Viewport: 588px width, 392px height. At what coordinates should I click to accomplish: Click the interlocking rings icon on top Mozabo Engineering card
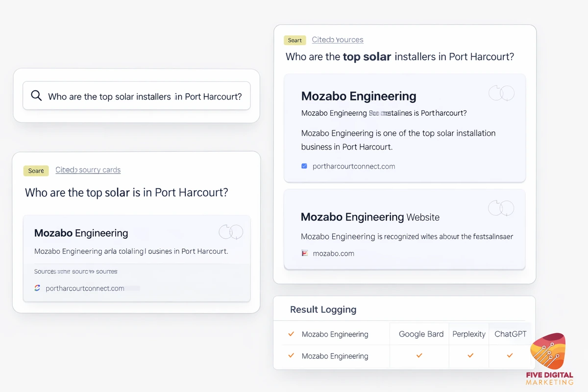tap(501, 93)
